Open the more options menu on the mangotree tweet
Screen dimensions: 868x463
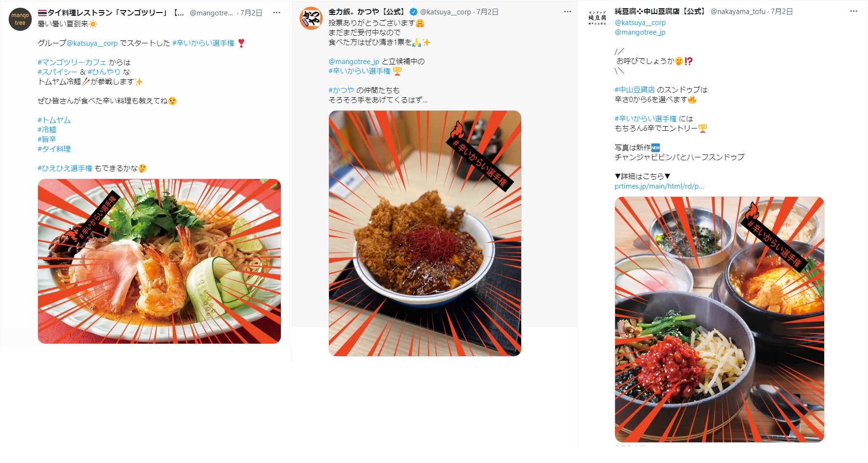tap(276, 13)
